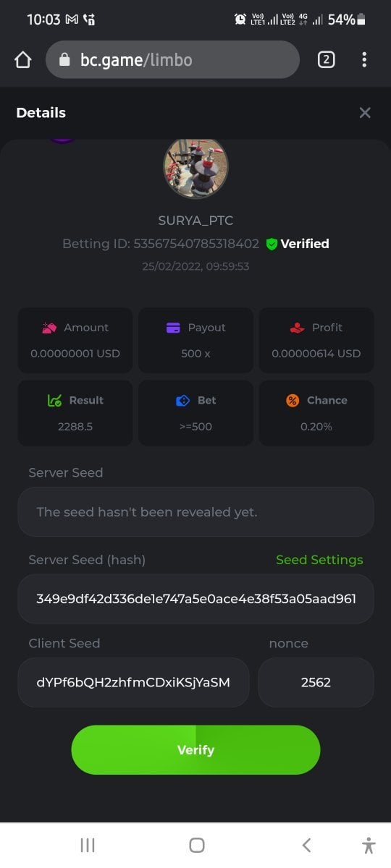This screenshot has height=868, width=391.
Task: Select the Server Seed field
Action: coord(195,512)
